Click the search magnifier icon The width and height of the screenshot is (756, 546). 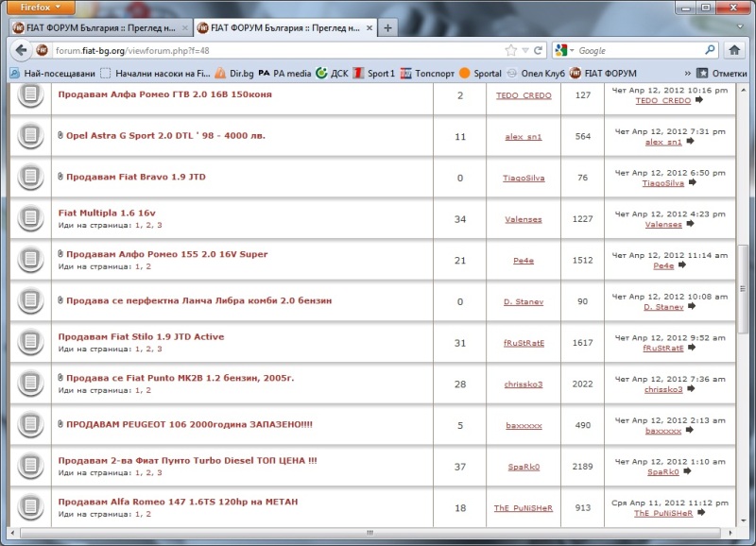tap(711, 51)
